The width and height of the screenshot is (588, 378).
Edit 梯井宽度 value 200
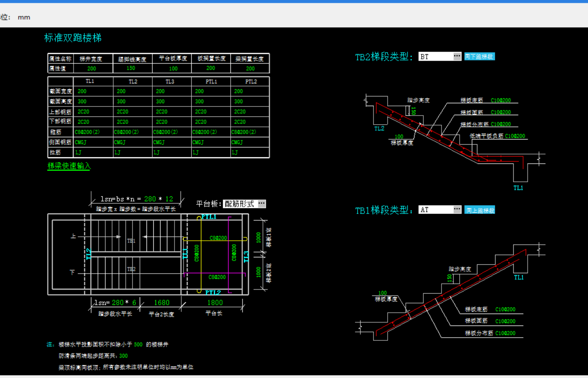point(92,68)
